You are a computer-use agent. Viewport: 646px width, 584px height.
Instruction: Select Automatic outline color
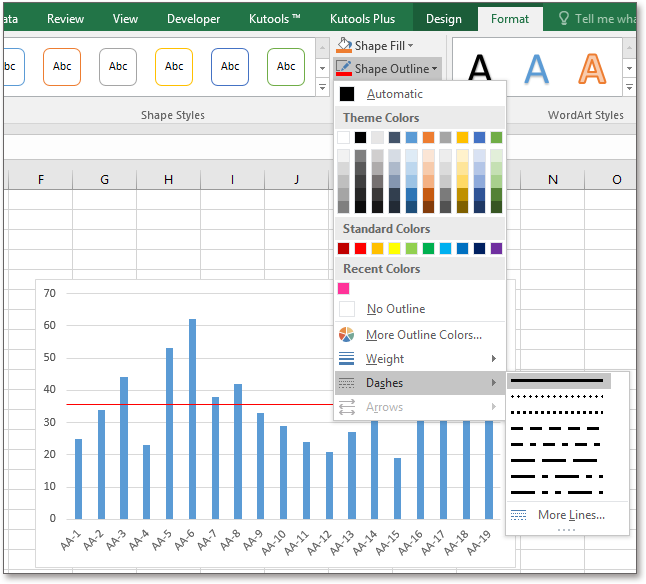[394, 94]
